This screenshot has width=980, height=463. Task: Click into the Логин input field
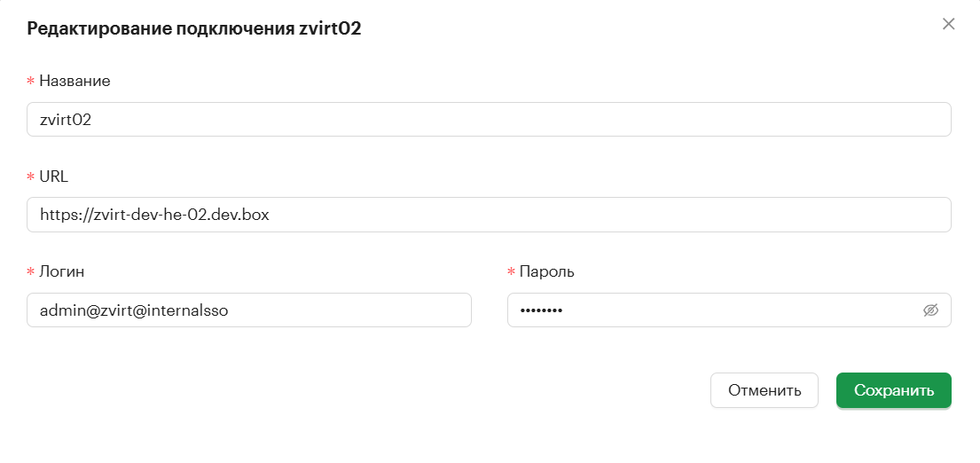(248, 310)
